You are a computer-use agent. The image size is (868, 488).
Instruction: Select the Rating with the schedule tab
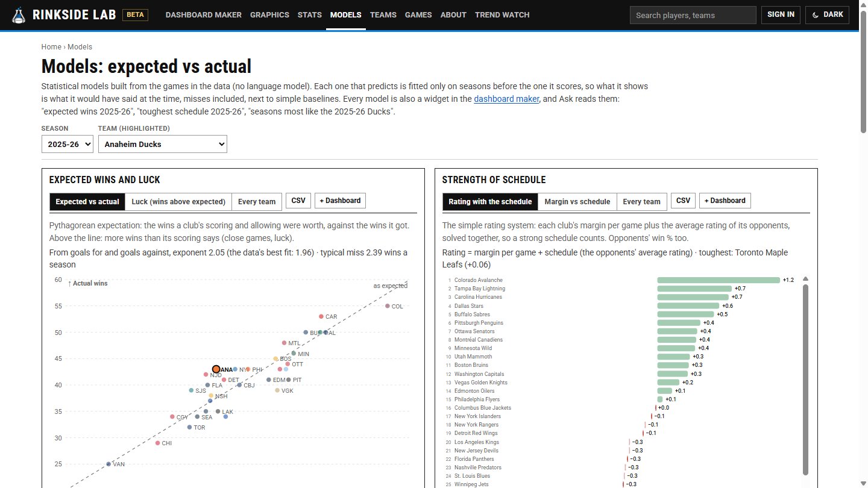click(490, 202)
